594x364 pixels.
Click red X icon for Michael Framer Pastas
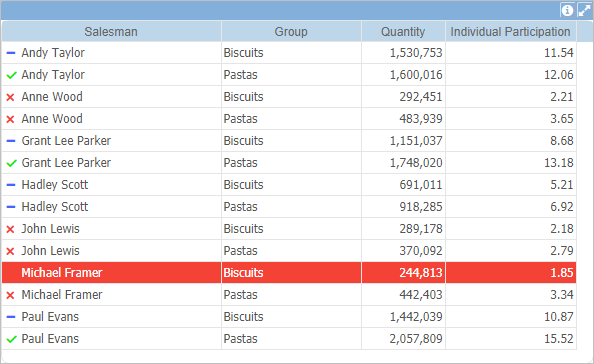click(11, 295)
